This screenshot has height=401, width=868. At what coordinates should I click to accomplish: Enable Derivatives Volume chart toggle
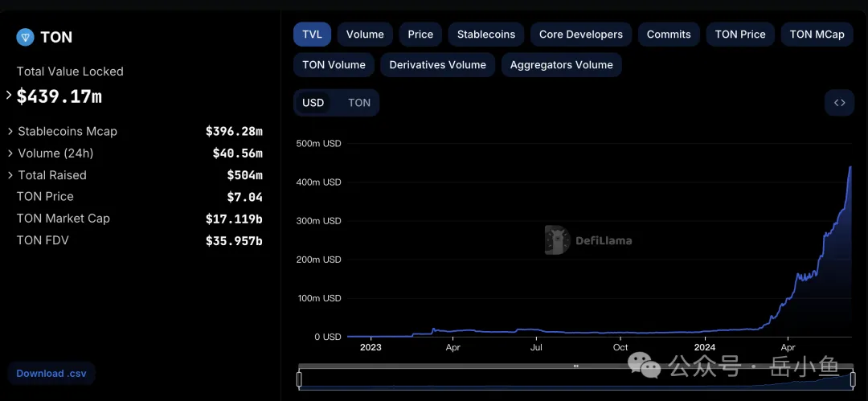pos(438,65)
